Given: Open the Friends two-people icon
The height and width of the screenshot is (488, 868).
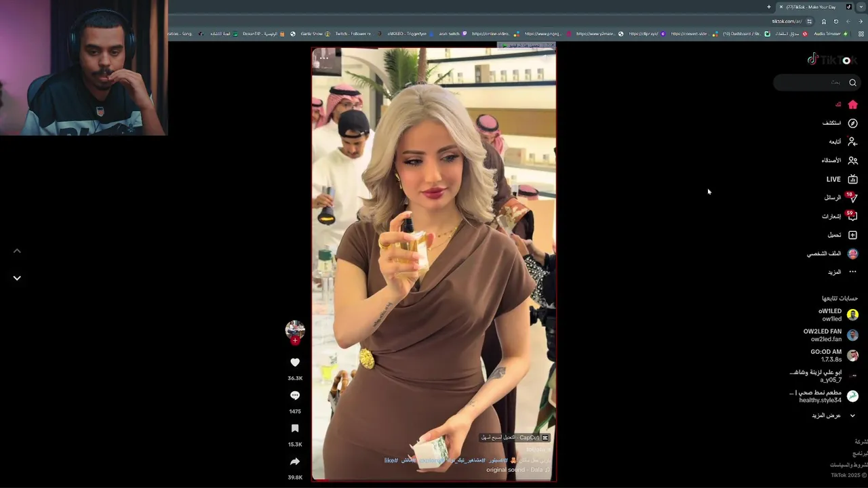Looking at the screenshot, I should coord(852,161).
